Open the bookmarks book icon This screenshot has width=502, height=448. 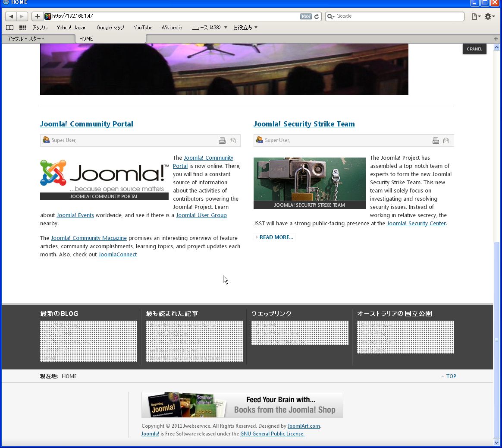10,28
